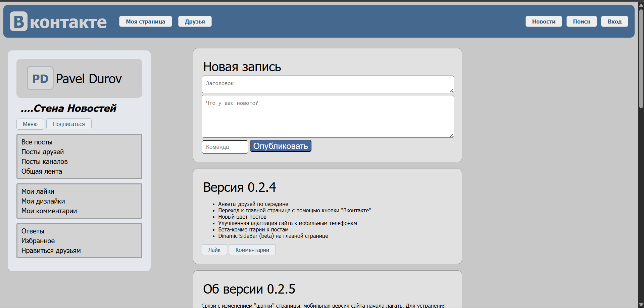Open Моя страница in the header
The width and height of the screenshot is (644, 308).
tap(146, 21)
